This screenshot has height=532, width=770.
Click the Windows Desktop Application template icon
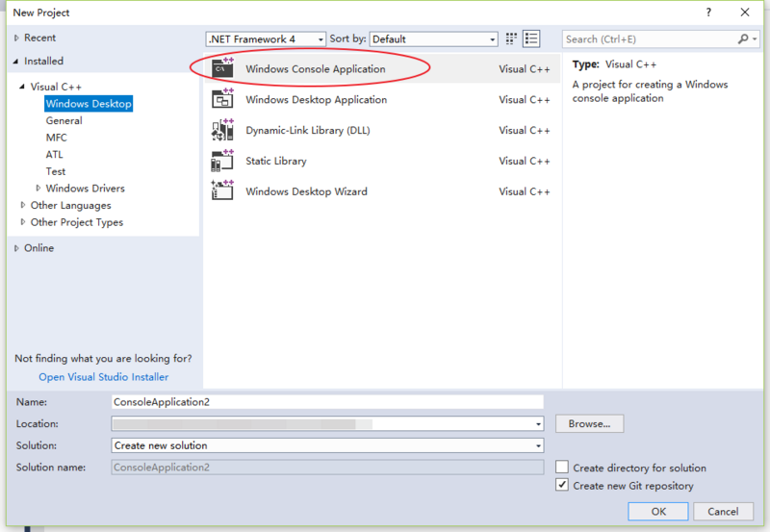[222, 99]
